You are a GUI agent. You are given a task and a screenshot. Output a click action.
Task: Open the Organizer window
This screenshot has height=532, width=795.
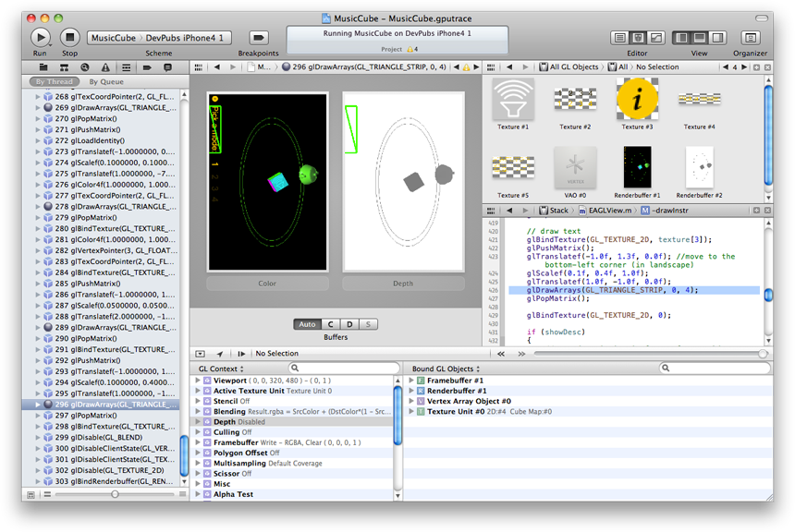pos(750,38)
